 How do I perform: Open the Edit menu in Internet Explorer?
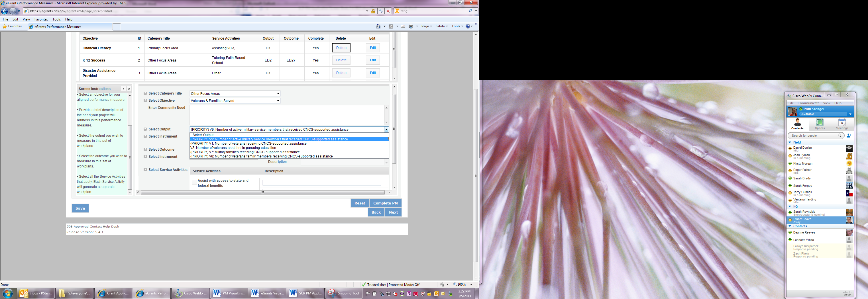pyautogui.click(x=15, y=20)
